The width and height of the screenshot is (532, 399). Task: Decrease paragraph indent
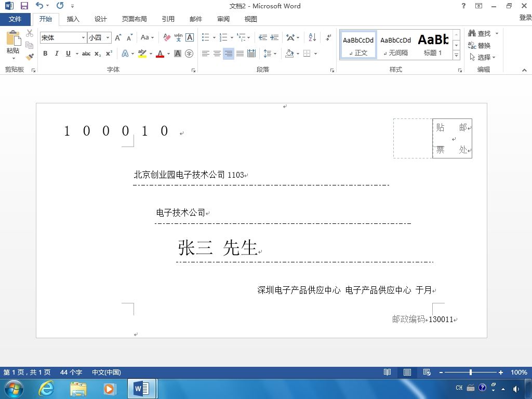coord(262,37)
